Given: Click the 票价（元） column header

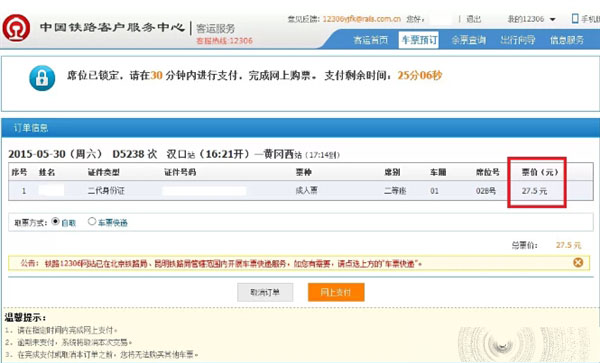Looking at the screenshot, I should [x=540, y=172].
